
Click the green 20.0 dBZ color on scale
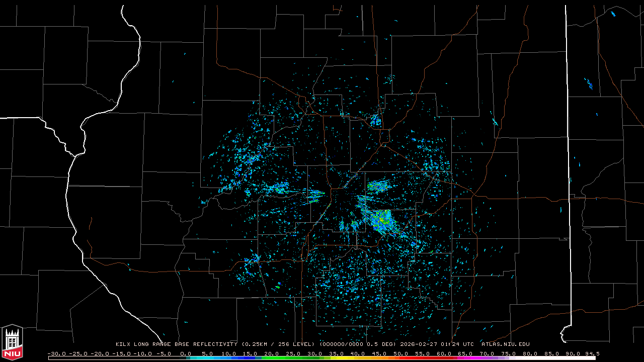click(272, 358)
